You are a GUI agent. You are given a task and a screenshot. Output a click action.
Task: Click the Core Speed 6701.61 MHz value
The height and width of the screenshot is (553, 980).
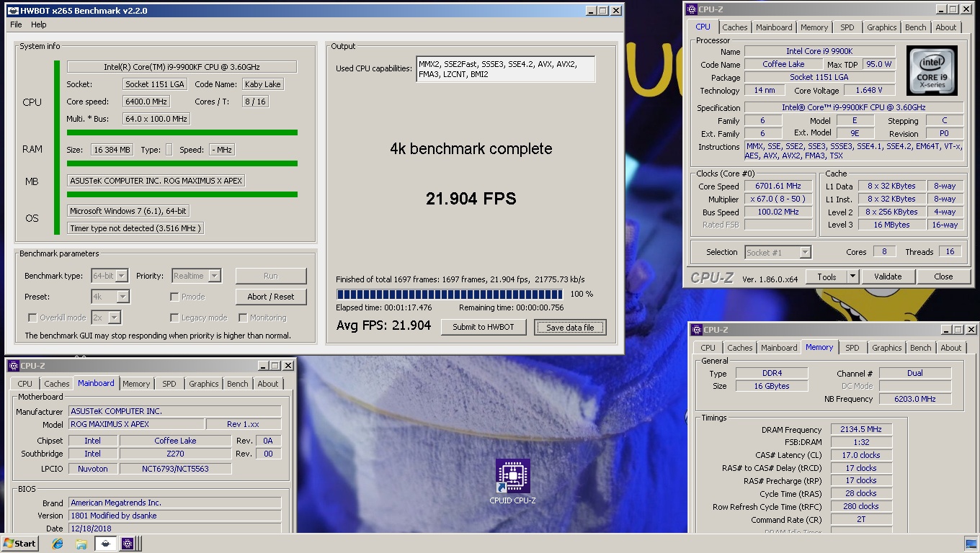pyautogui.click(x=778, y=186)
